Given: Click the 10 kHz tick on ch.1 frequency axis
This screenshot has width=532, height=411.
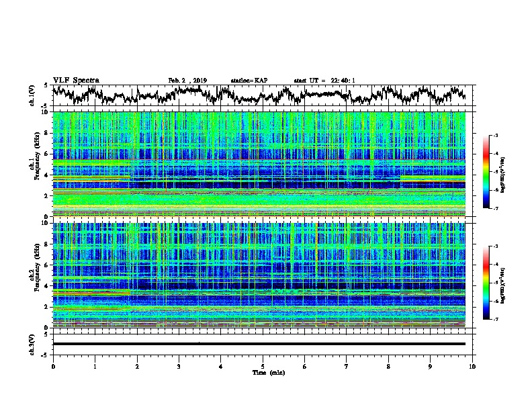Looking at the screenshot, I should coord(45,112).
